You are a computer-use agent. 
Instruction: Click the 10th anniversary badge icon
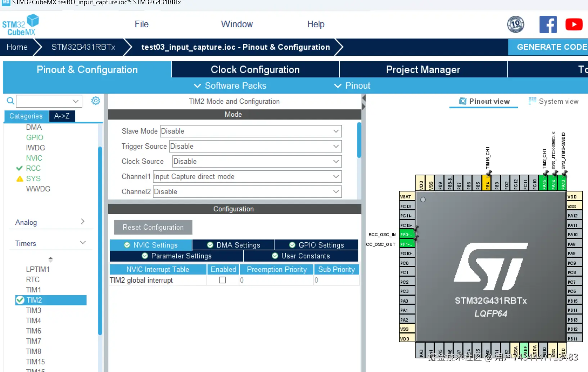click(x=515, y=24)
